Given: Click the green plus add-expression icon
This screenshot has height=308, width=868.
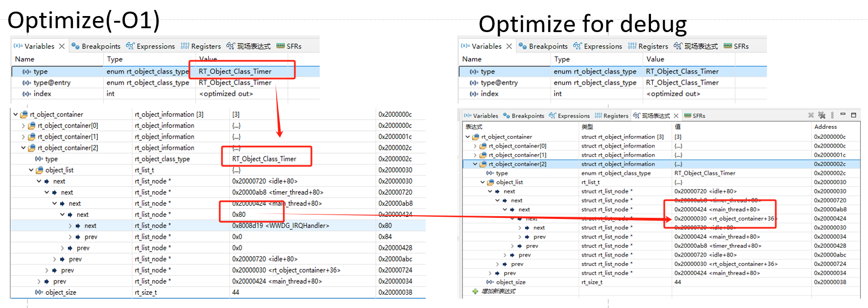Looking at the screenshot, I should tap(475, 291).
